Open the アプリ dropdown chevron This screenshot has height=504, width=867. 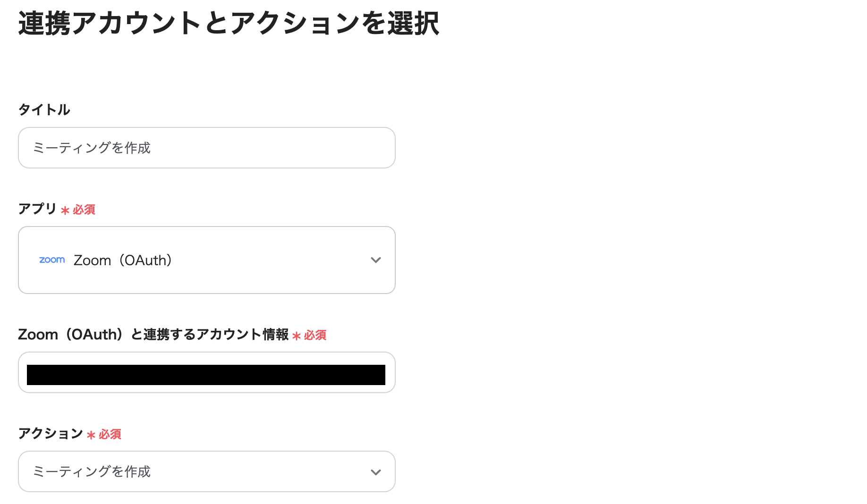tap(375, 260)
